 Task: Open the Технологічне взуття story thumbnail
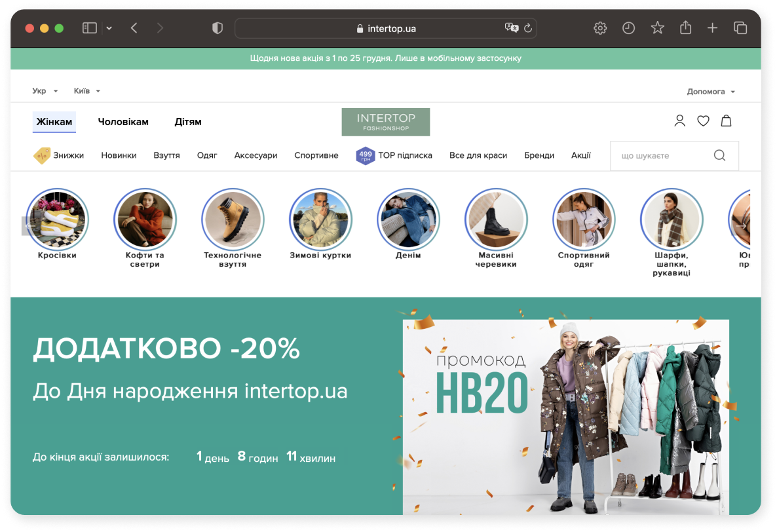click(233, 219)
